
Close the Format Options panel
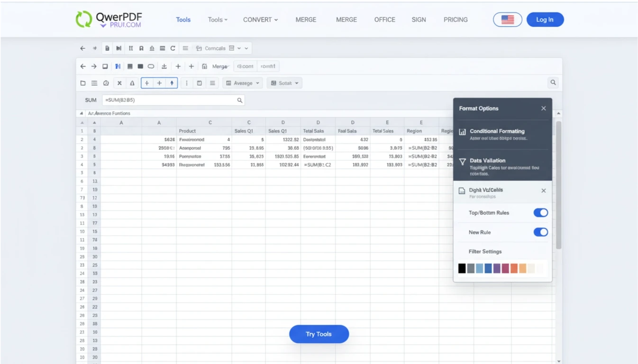pyautogui.click(x=544, y=109)
